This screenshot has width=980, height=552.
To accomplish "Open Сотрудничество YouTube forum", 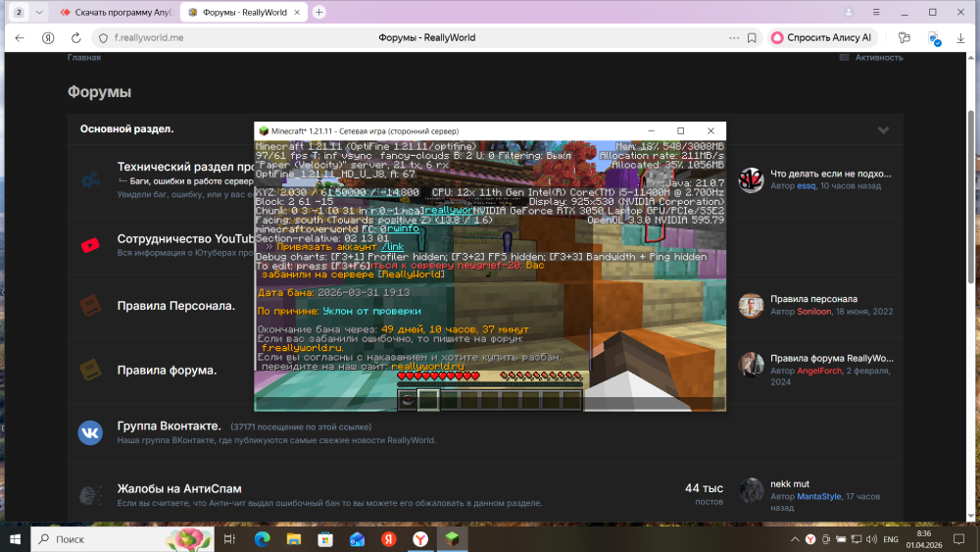I will (185, 239).
